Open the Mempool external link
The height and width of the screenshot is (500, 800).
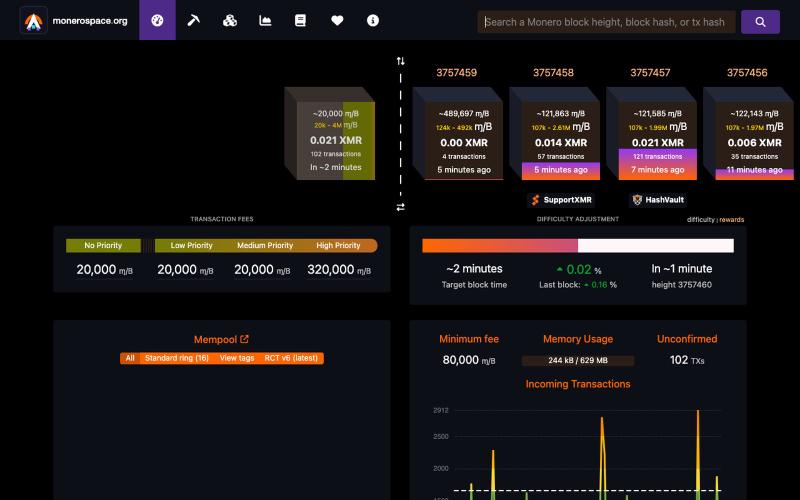tap(221, 339)
